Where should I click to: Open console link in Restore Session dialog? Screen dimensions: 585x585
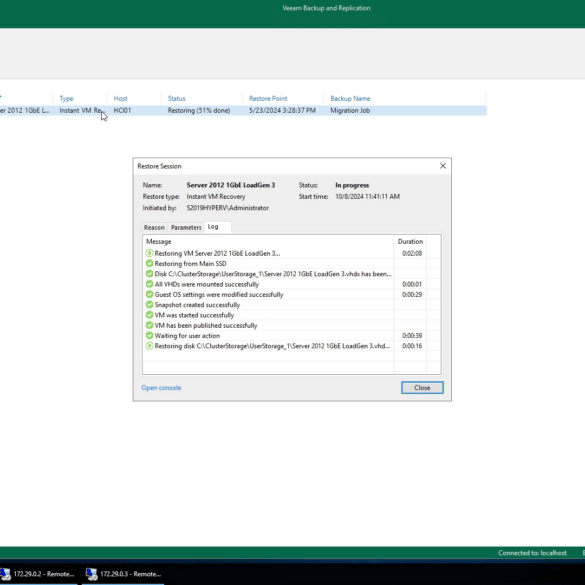pos(161,388)
